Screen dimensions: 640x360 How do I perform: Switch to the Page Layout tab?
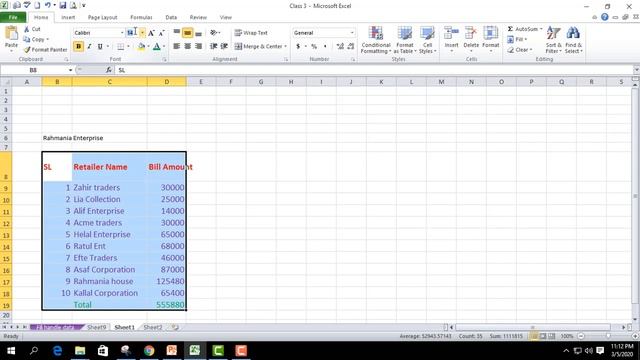coord(102,18)
